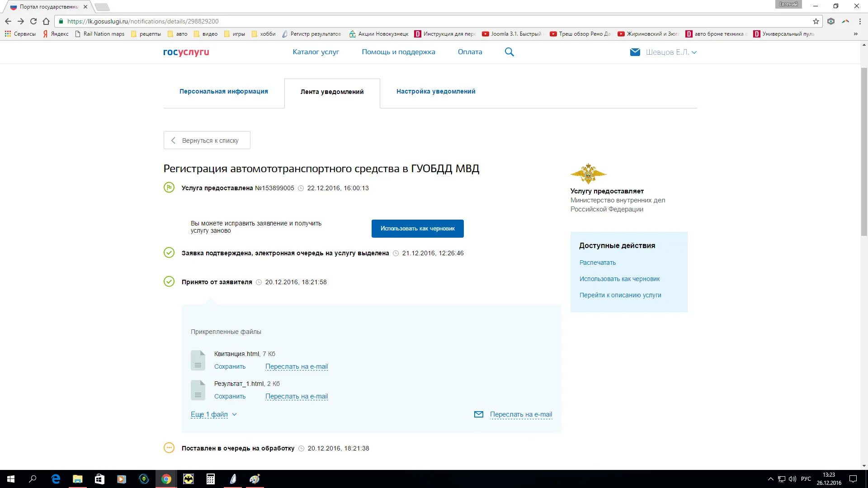The height and width of the screenshot is (488, 868).
Task: Open the Настройка уведомлений tab
Action: pyautogui.click(x=435, y=91)
